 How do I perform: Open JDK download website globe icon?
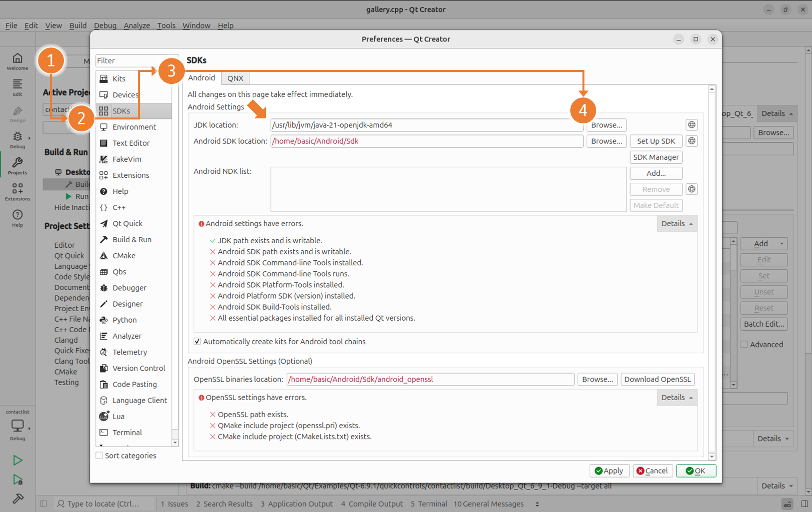pos(692,125)
